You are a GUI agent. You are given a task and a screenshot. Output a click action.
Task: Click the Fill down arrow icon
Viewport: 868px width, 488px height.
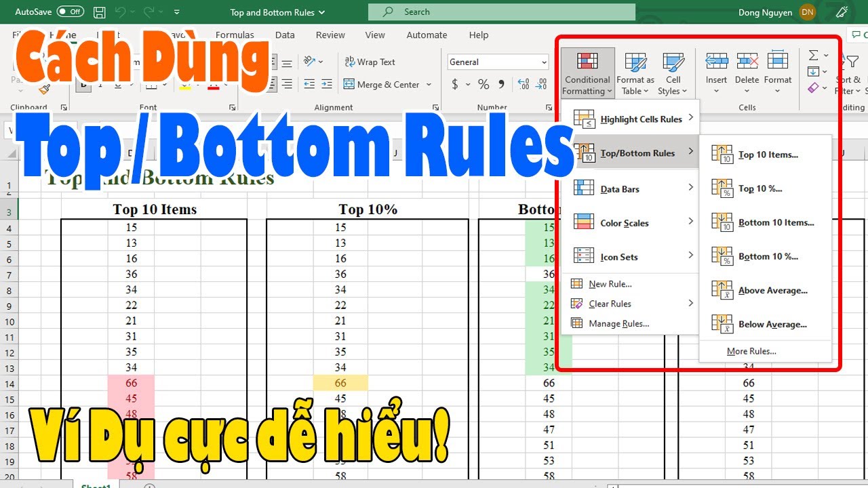(814, 71)
